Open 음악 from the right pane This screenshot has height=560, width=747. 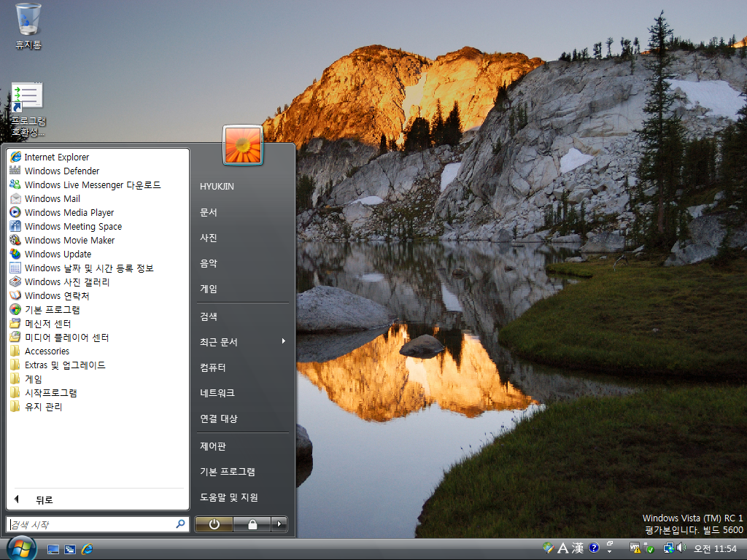(x=243, y=262)
